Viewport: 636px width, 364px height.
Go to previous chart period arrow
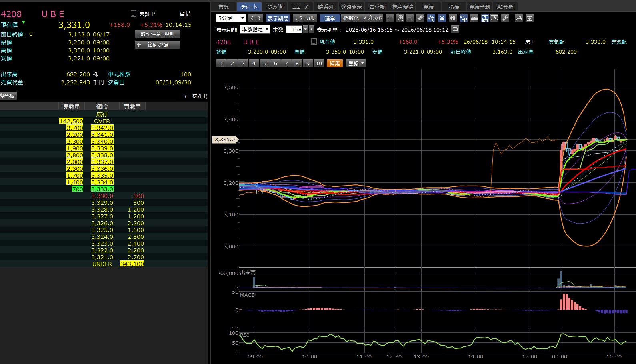[252, 18]
